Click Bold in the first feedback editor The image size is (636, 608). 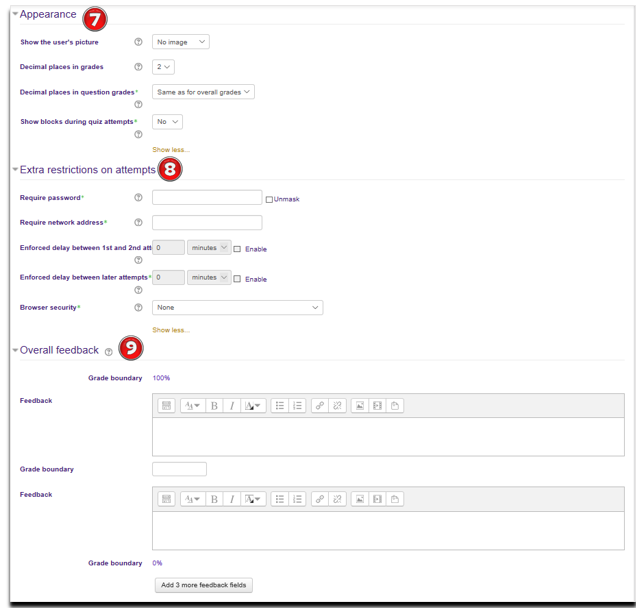point(214,406)
